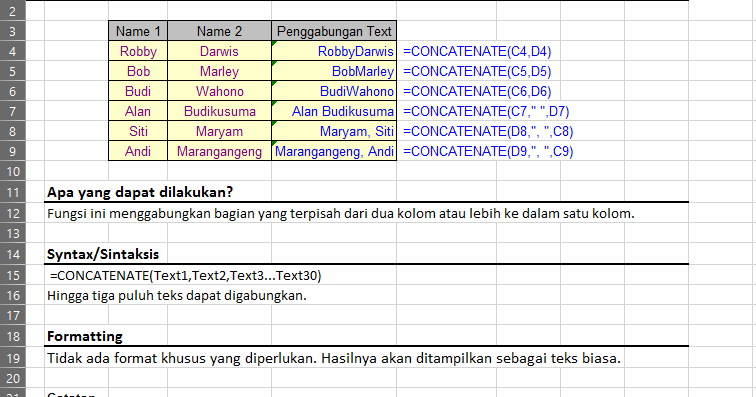
Task: Select row header 3
Action: tap(13, 31)
